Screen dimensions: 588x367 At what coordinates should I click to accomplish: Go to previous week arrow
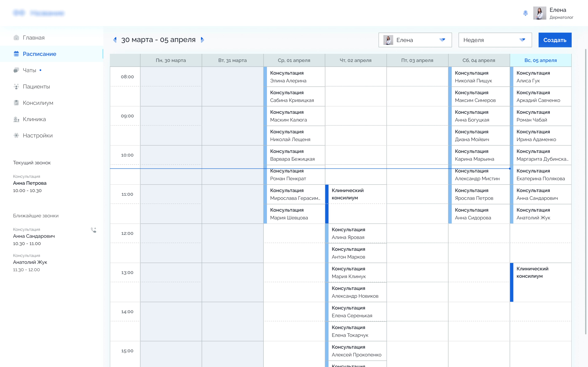pos(115,40)
